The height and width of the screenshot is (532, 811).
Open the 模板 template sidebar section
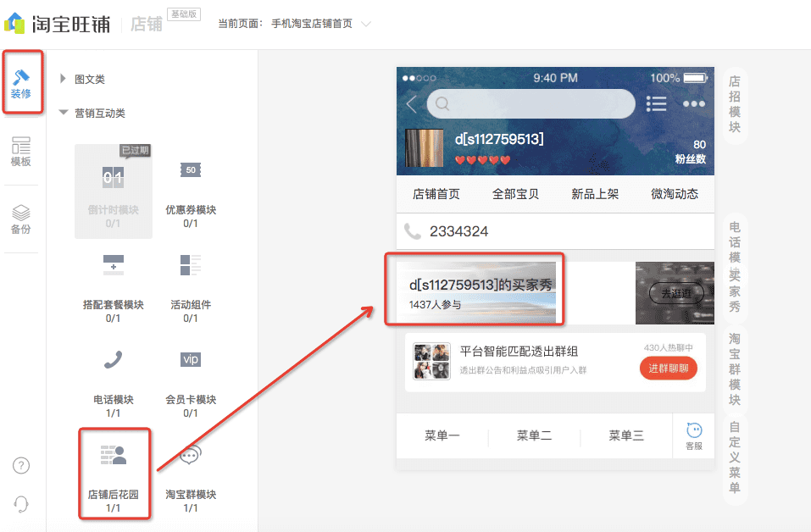(21, 151)
